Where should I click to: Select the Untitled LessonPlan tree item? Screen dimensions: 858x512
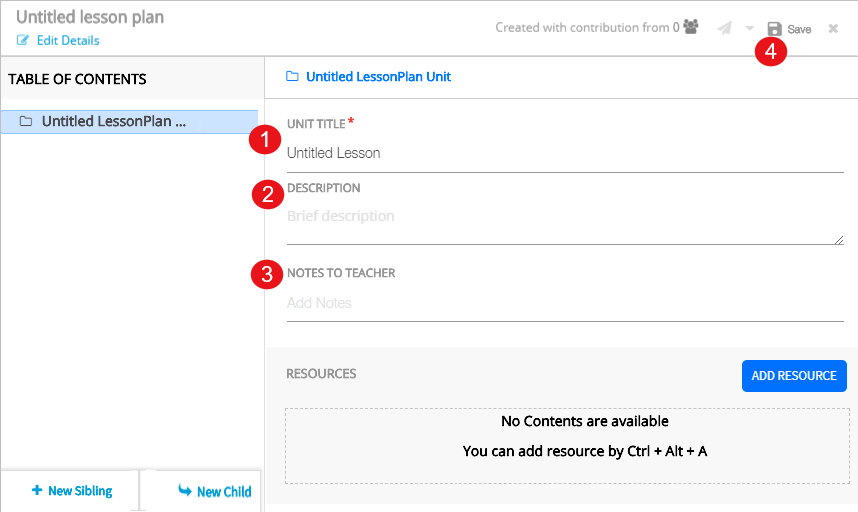click(113, 122)
